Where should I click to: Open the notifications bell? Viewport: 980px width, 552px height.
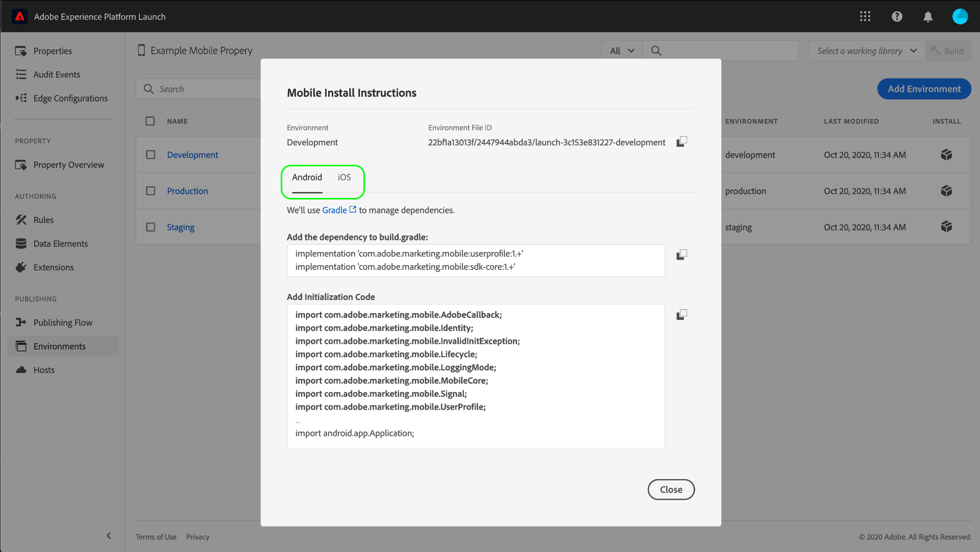[x=928, y=17]
